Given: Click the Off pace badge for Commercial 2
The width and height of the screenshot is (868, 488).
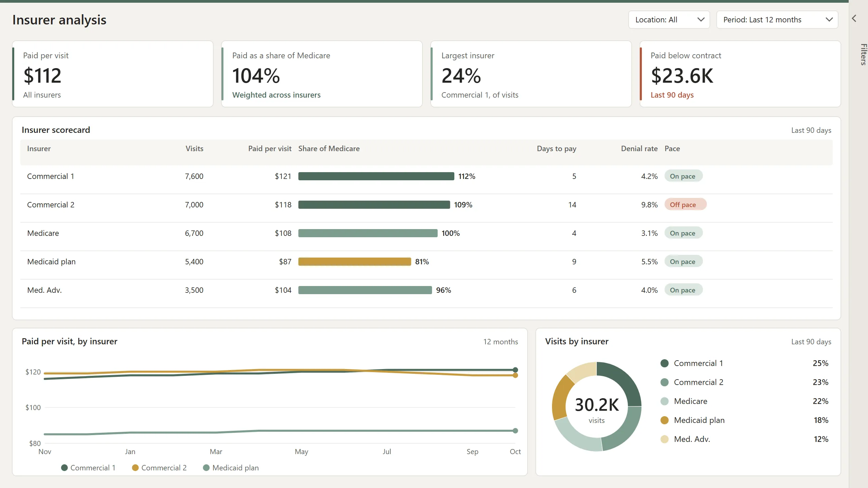Looking at the screenshot, I should coord(685,205).
